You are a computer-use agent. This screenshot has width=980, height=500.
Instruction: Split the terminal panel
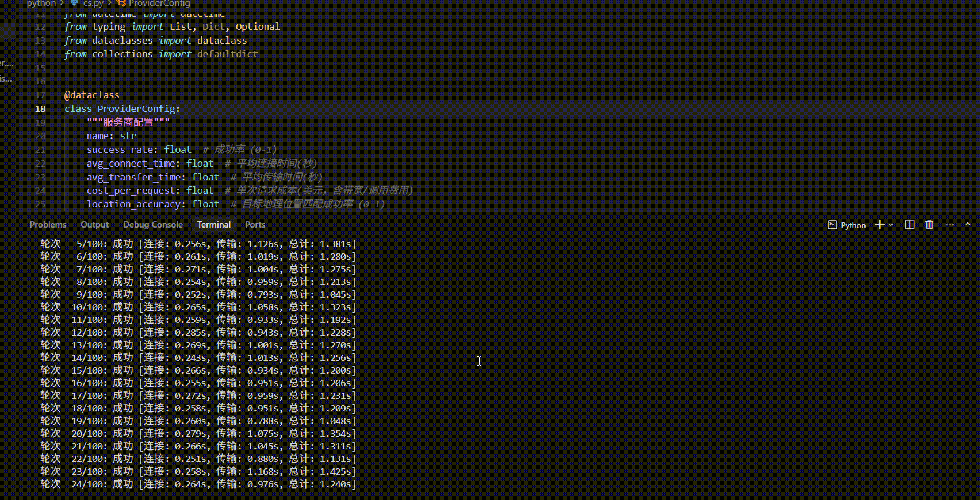click(910, 225)
